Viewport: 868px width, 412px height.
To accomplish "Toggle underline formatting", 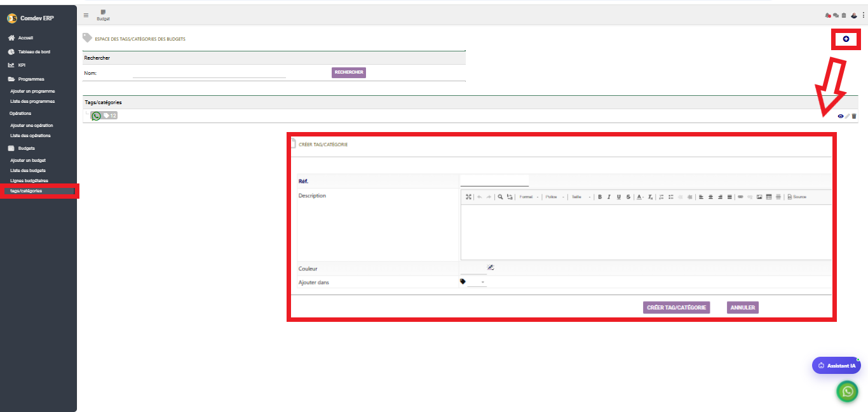I will click(619, 197).
